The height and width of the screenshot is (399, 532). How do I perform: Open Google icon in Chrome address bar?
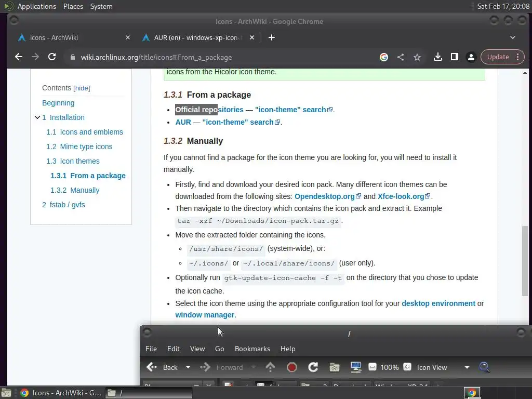[x=384, y=57]
